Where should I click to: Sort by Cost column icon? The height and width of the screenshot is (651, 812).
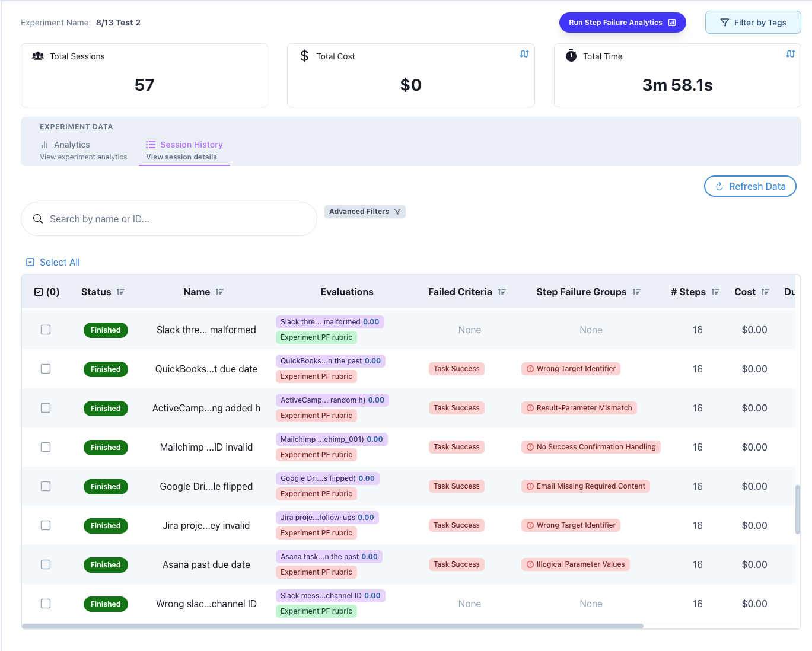click(x=765, y=292)
